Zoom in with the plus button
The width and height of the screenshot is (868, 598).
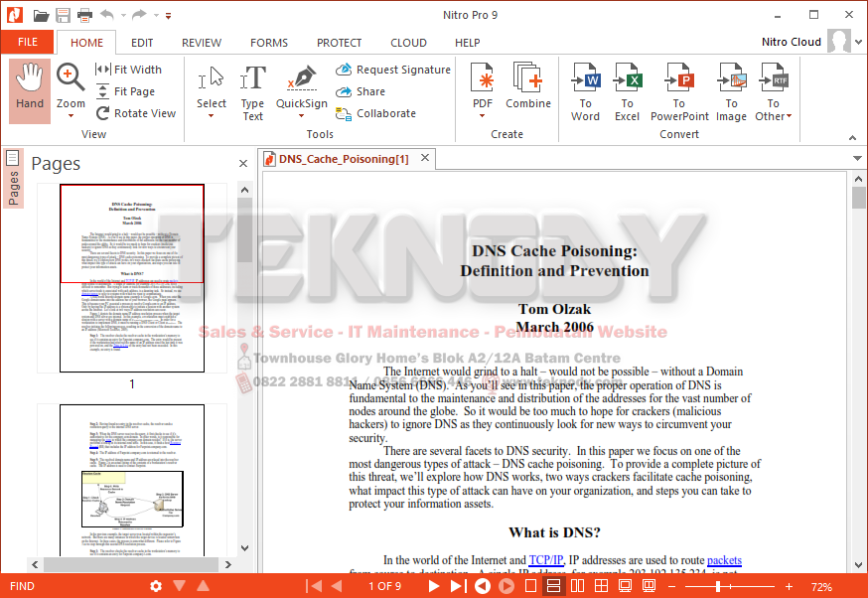789,586
